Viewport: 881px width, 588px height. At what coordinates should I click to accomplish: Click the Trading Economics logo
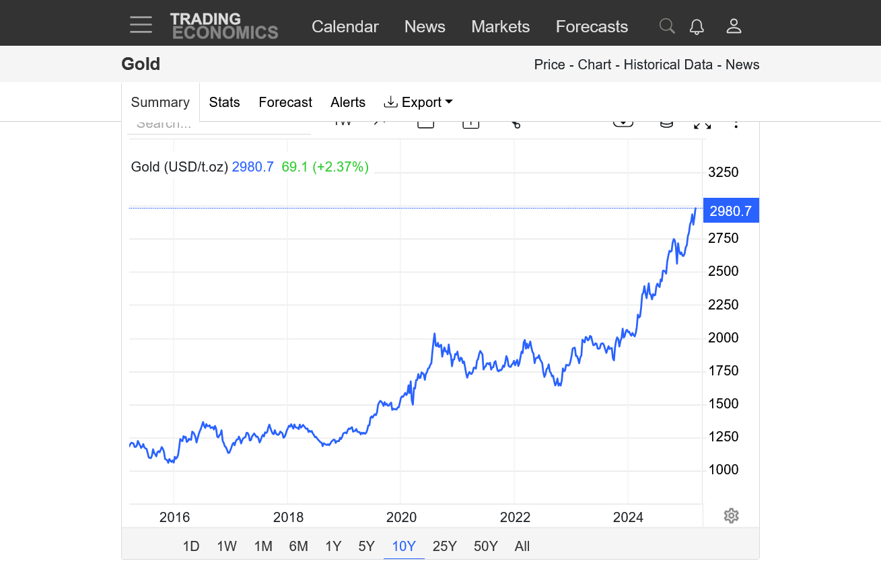pyautogui.click(x=224, y=26)
